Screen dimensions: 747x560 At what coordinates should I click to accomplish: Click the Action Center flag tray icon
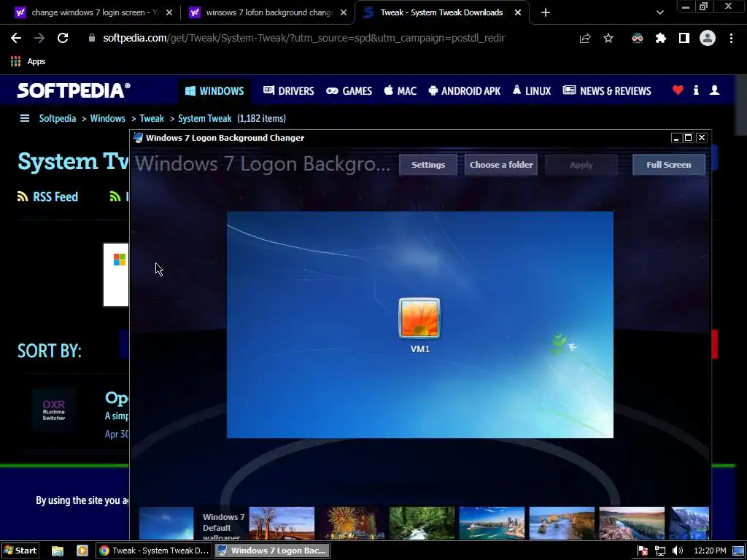[642, 551]
